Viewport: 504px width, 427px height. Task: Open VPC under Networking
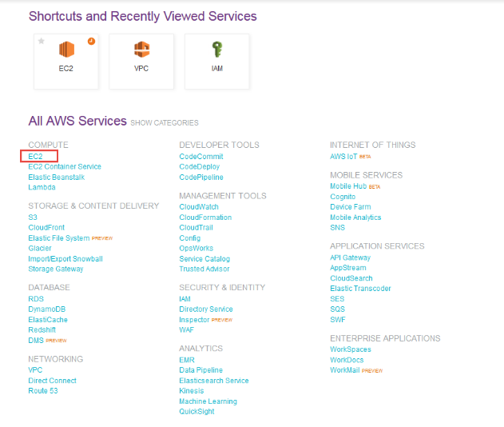tap(35, 370)
